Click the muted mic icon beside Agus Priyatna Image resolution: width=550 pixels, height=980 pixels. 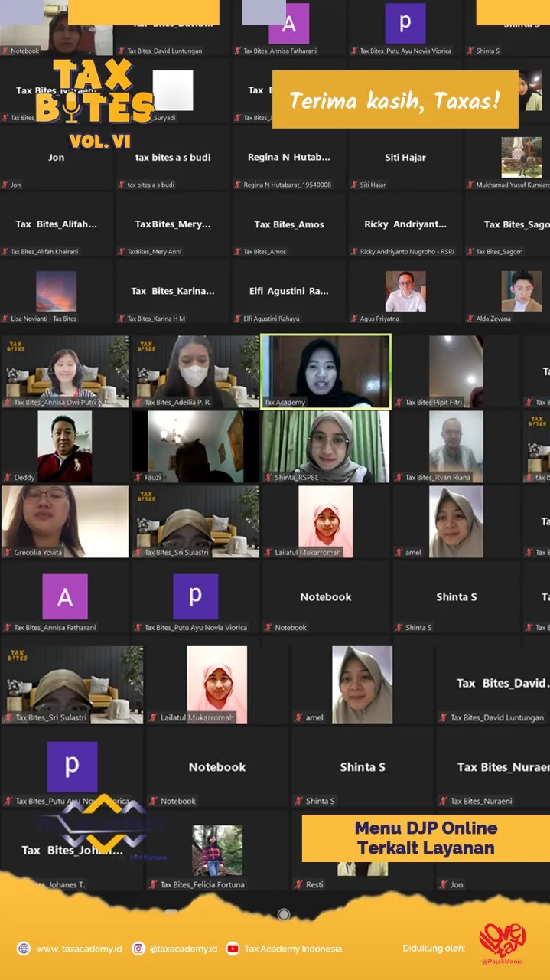point(354,318)
